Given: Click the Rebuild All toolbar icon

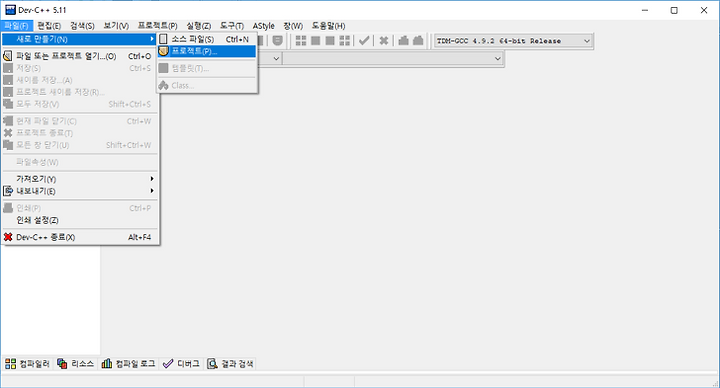Looking at the screenshot, I should pos(344,41).
